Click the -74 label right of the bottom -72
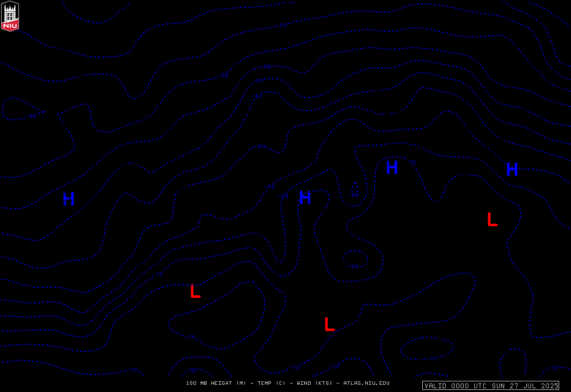The image size is (571, 392). (x=335, y=367)
